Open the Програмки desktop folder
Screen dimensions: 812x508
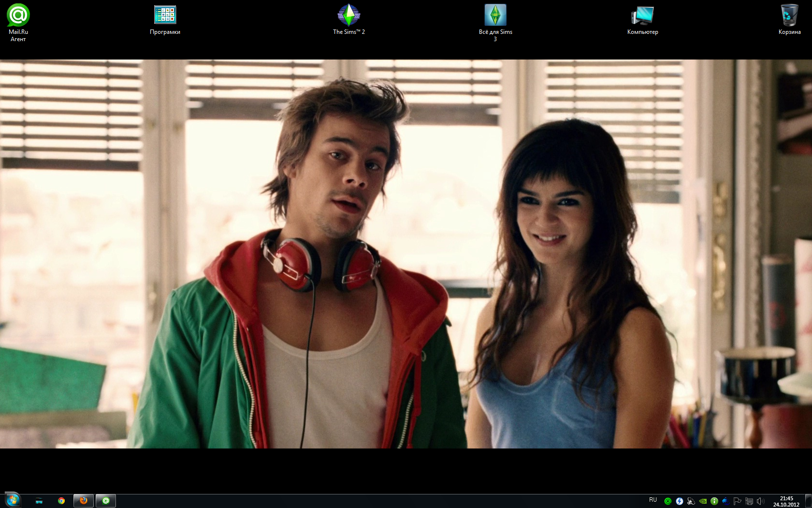165,20
